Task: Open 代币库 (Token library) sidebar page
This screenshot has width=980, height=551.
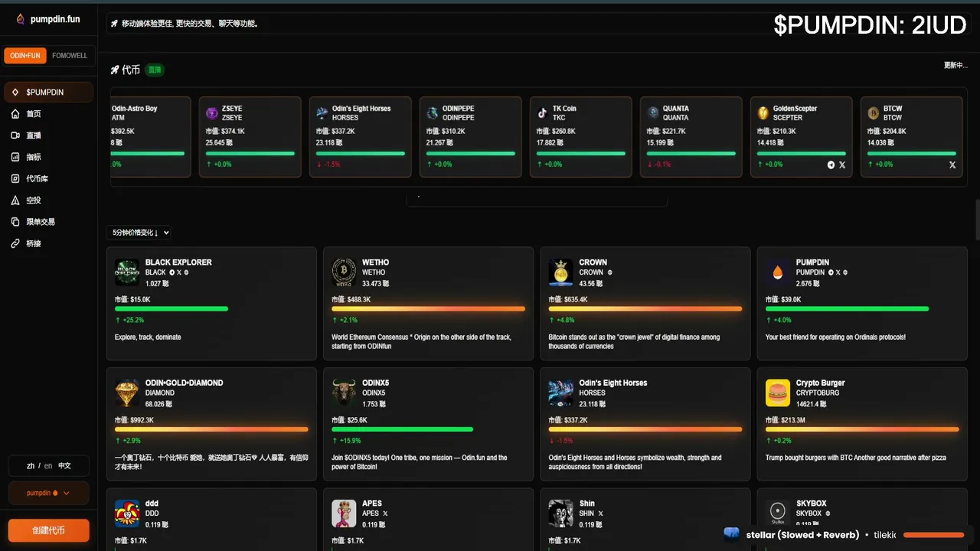Action: (x=48, y=178)
